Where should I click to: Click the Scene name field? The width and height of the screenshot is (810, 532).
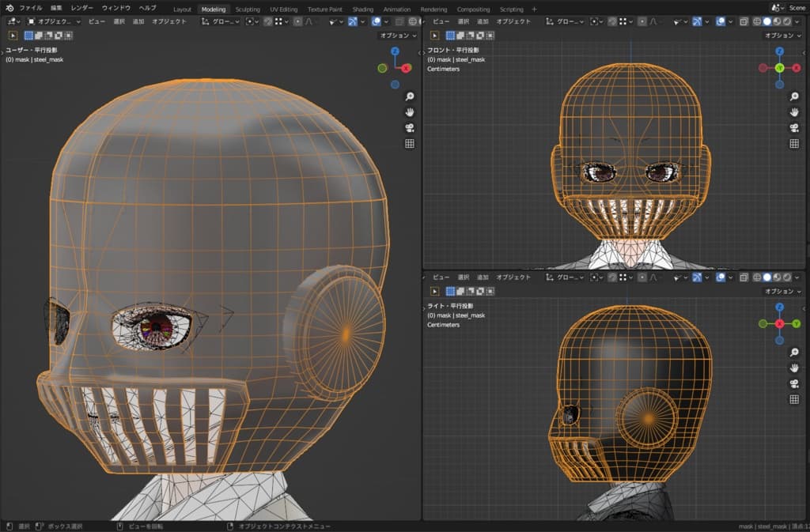(x=797, y=8)
